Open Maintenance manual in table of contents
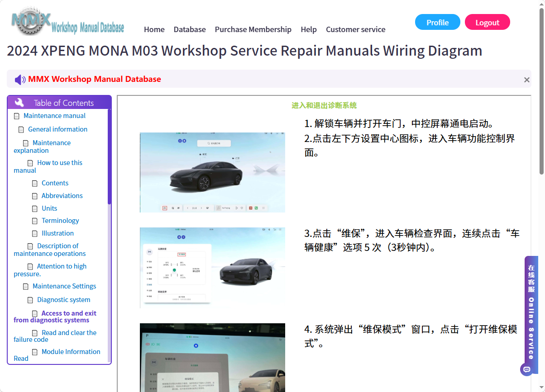The image size is (545, 392). pos(54,116)
